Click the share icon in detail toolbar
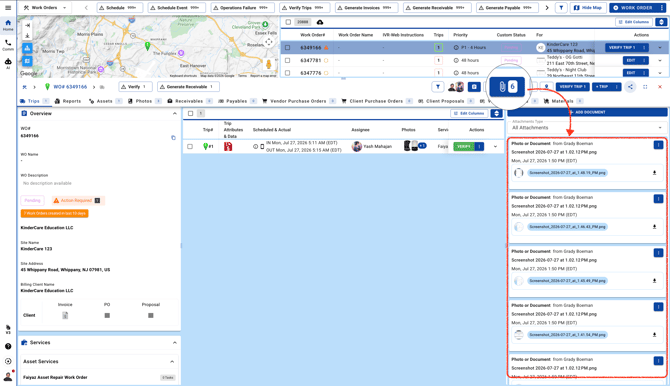670x386 pixels. click(x=630, y=87)
